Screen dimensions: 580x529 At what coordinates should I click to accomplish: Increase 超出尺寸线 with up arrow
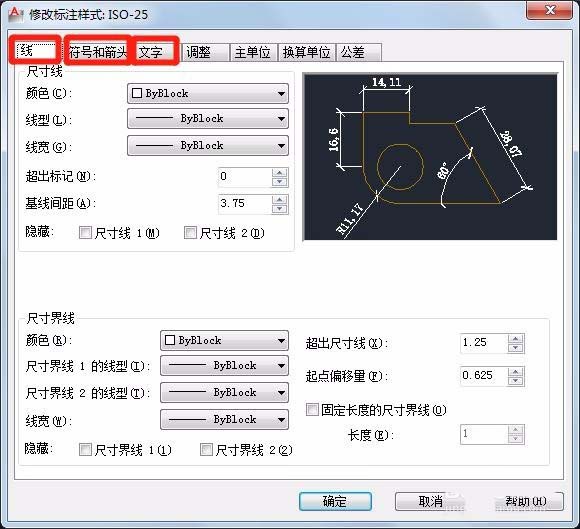(516, 339)
